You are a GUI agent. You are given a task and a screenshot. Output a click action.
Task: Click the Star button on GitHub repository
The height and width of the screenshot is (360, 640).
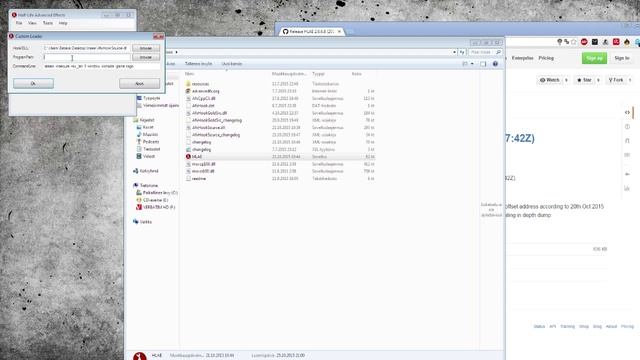[584, 80]
